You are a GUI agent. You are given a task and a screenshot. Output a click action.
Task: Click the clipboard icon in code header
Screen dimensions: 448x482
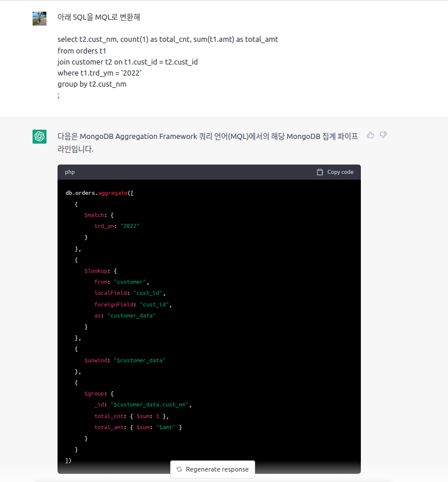(x=320, y=172)
